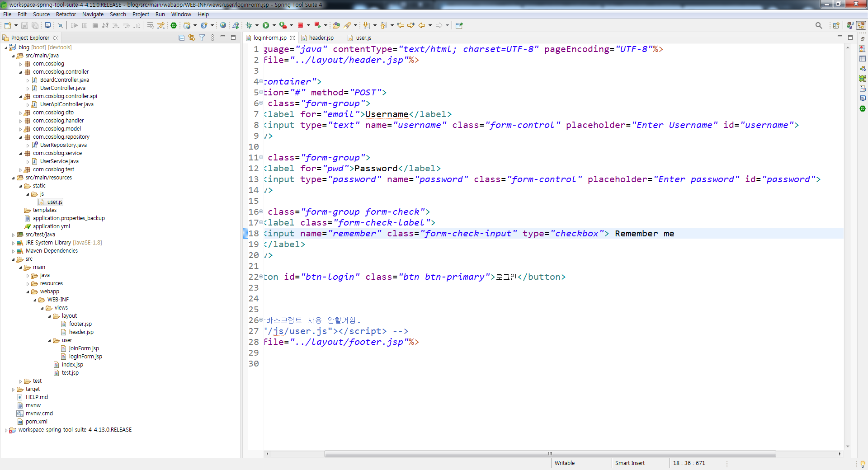This screenshot has width=868, height=470.
Task: Click the Console icon in right trim
Action: (x=863, y=99)
